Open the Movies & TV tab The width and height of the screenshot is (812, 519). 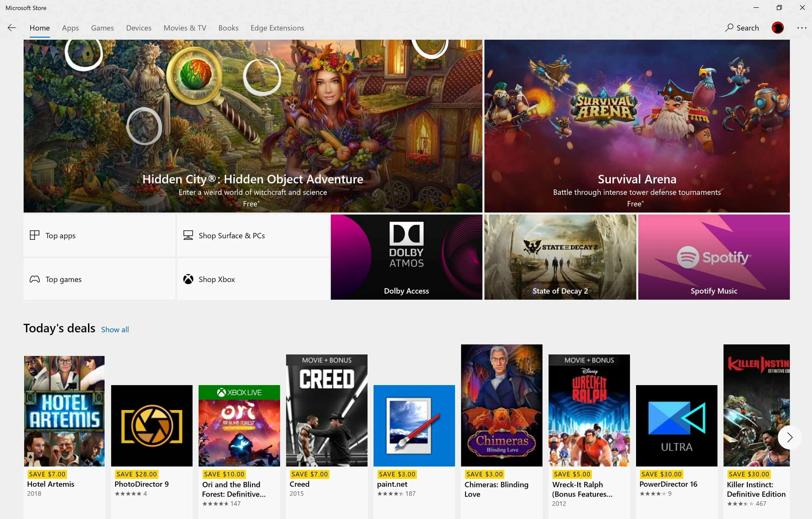click(185, 28)
